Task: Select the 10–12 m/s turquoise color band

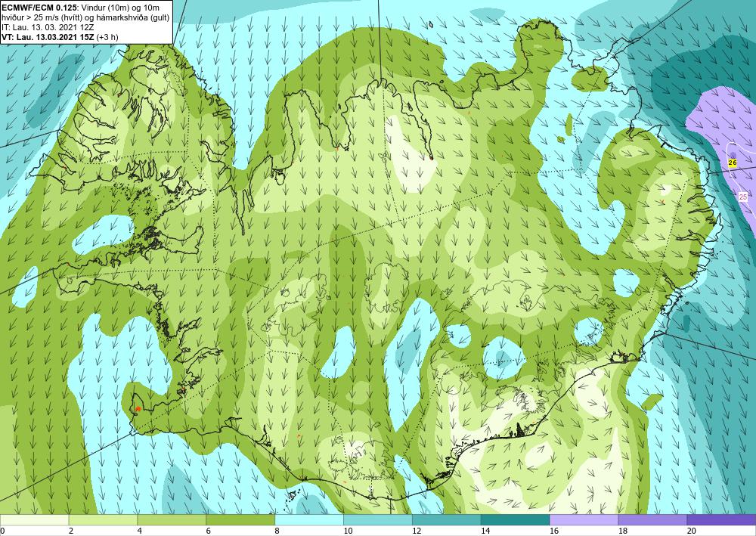Action: click(378, 520)
